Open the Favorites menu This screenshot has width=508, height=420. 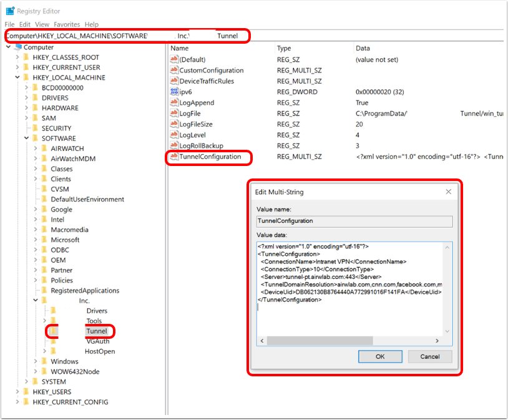(67, 24)
